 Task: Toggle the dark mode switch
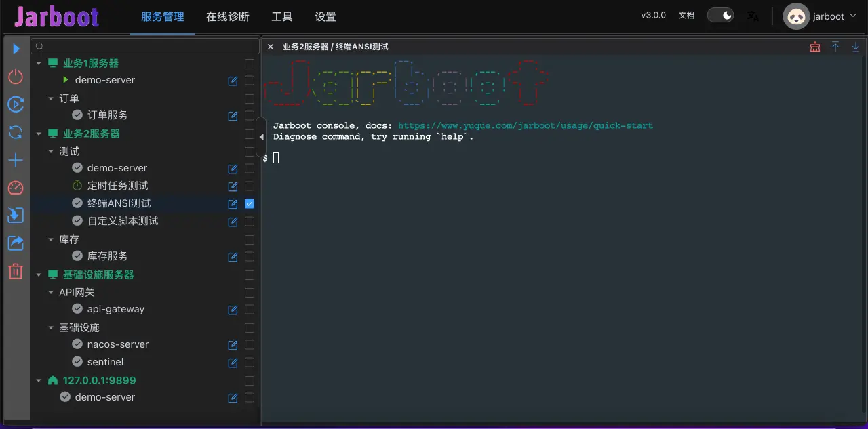coord(720,15)
